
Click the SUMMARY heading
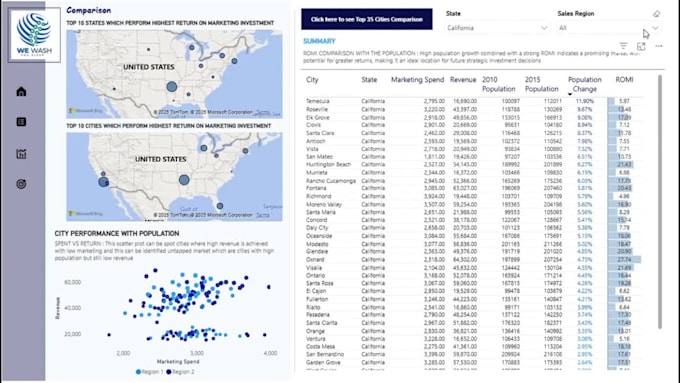click(319, 41)
